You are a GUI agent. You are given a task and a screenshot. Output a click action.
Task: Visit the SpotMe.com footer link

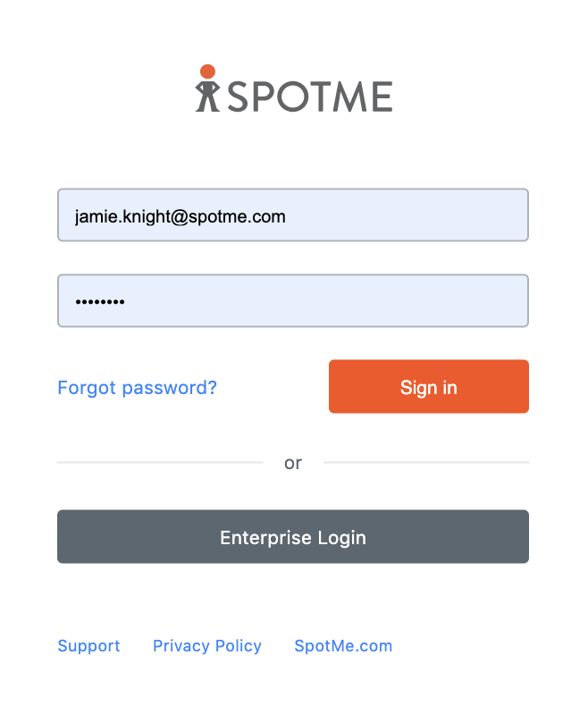coord(343,645)
